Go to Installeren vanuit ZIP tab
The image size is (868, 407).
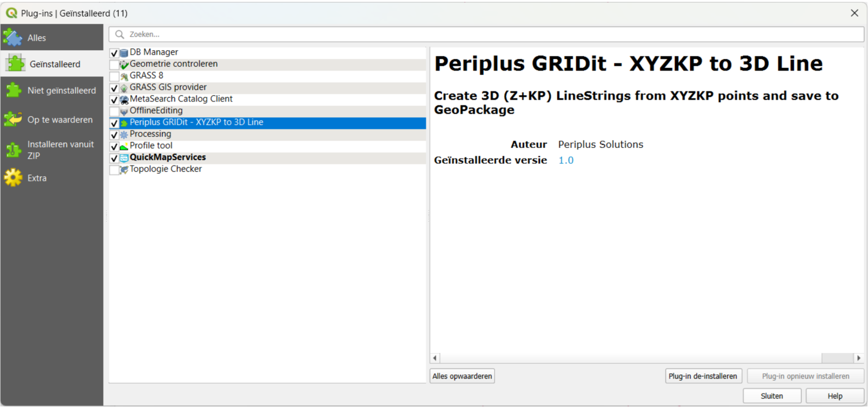52,150
